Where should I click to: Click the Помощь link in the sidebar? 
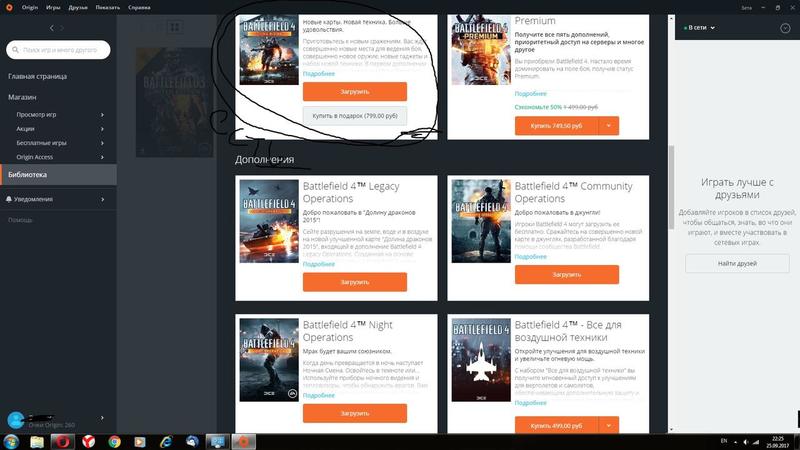[x=20, y=220]
